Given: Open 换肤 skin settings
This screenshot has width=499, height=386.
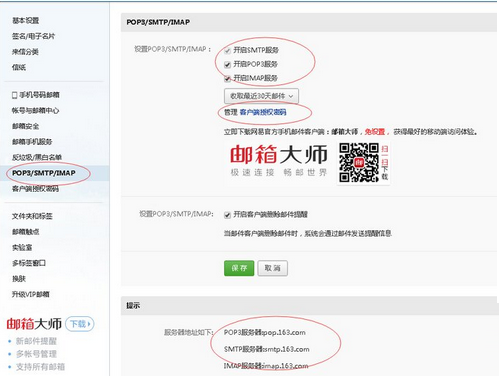Looking at the screenshot, I should (19, 279).
